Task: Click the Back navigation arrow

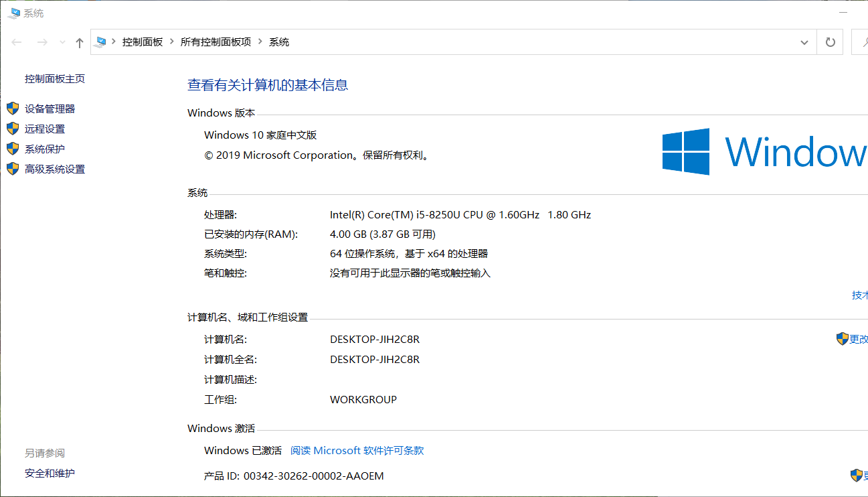Action: 17,42
